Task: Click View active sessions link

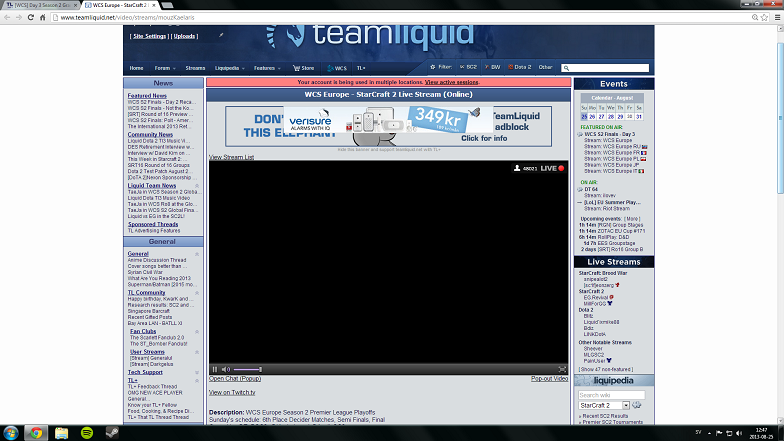Action: coord(452,82)
